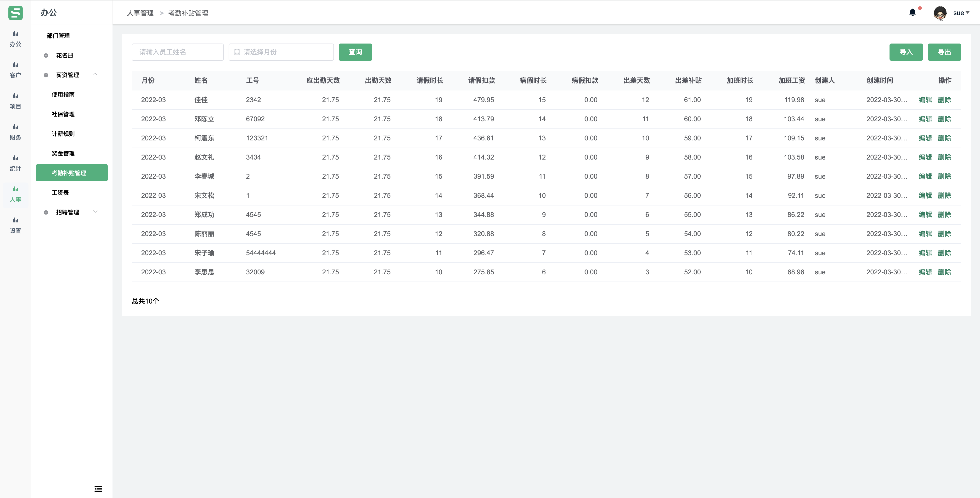
Task: Click the 导出 export button
Action: point(944,52)
